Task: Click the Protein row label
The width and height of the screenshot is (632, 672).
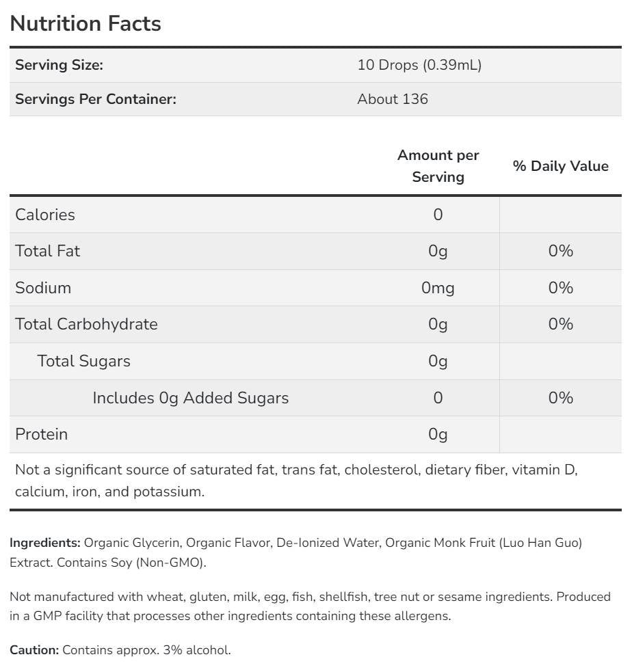Action: coord(41,434)
